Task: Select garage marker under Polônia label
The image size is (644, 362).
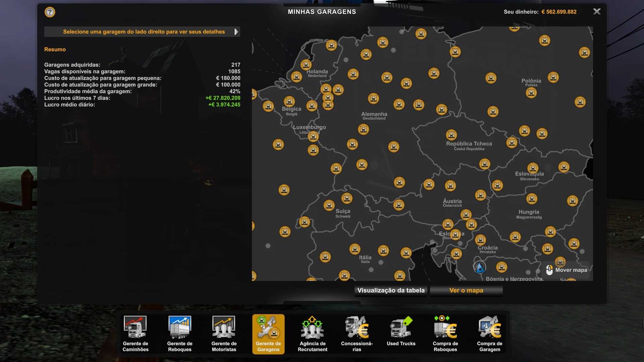Action: click(531, 93)
